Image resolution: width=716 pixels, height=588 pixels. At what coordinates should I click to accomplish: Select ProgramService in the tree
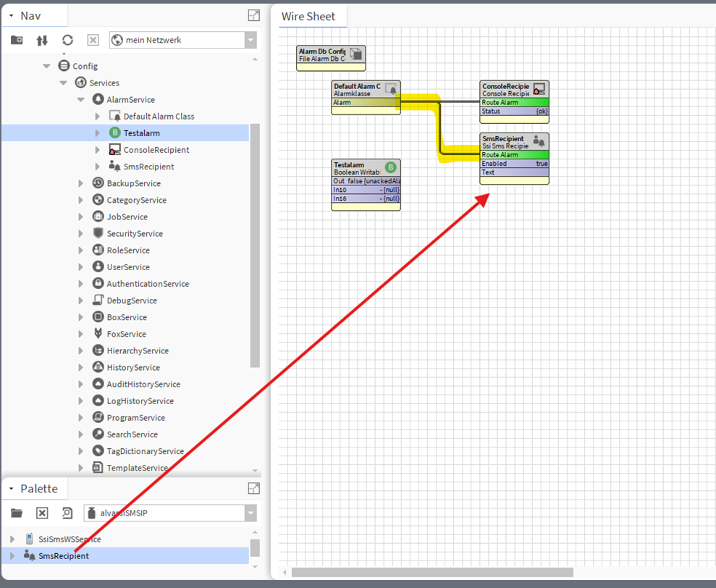tap(136, 417)
